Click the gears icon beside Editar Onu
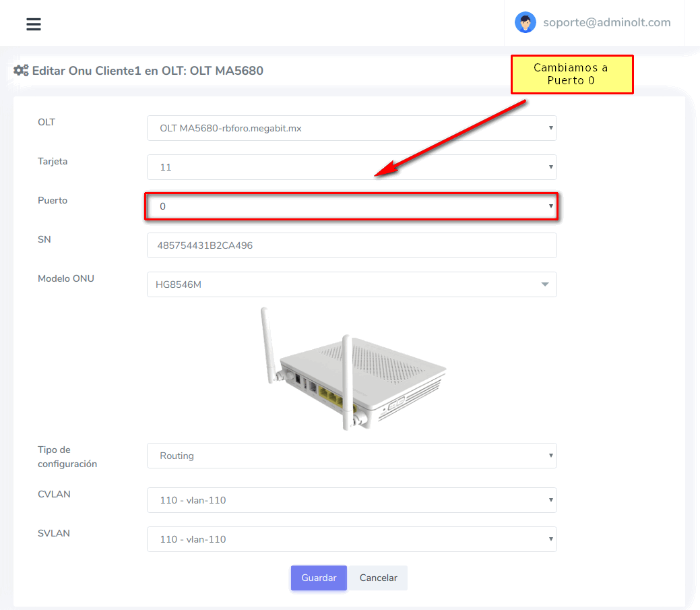This screenshot has width=700, height=610. click(x=21, y=70)
